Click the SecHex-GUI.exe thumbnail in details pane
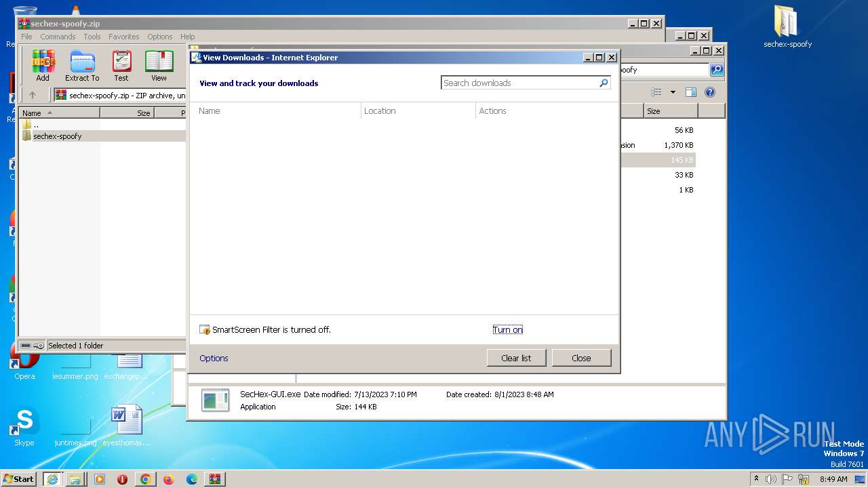Viewport: 868px width, 488px height. pos(215,400)
